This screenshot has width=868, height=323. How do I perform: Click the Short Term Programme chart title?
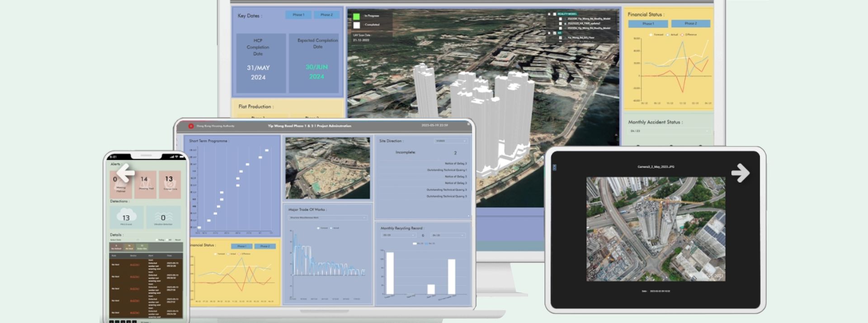[208, 141]
